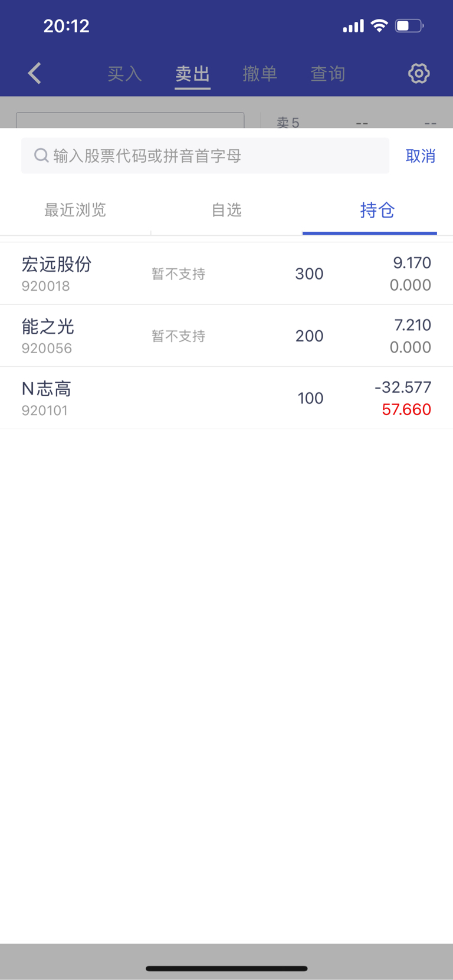The height and width of the screenshot is (980, 453).
Task: Go to the 查询 tab
Action: (328, 74)
